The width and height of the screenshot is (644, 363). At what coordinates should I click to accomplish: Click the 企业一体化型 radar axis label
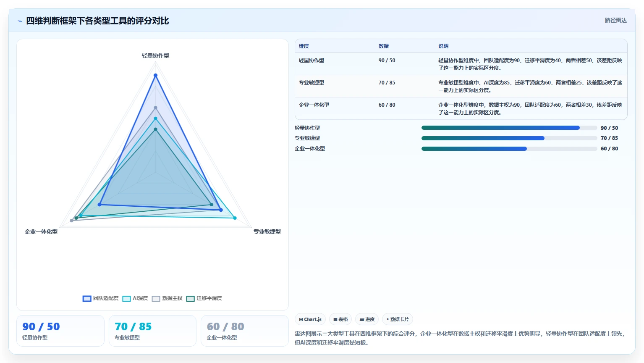(41, 231)
